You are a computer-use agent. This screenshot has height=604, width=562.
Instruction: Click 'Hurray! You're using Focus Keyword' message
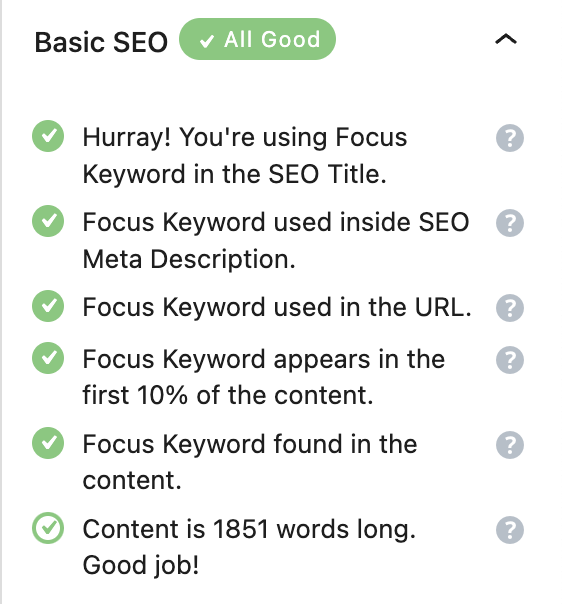(245, 156)
